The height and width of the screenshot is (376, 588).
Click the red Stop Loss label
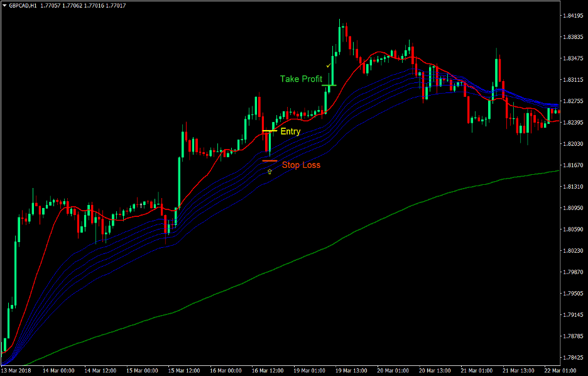click(301, 165)
